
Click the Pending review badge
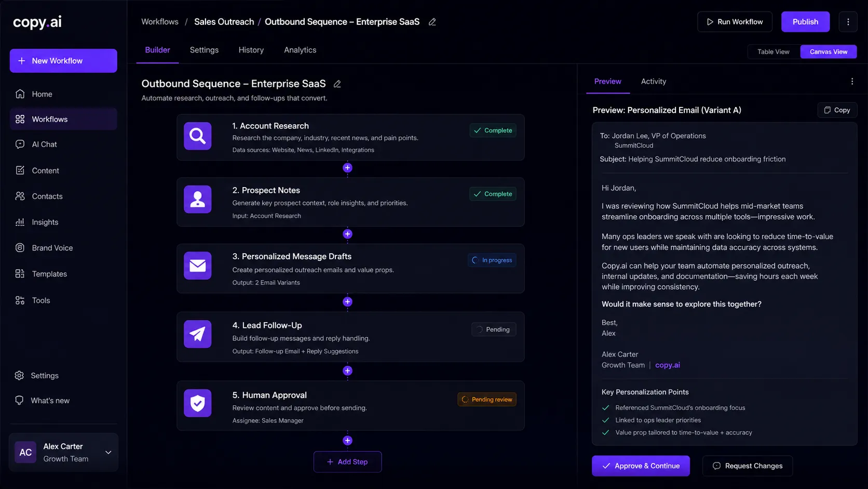[x=487, y=400]
